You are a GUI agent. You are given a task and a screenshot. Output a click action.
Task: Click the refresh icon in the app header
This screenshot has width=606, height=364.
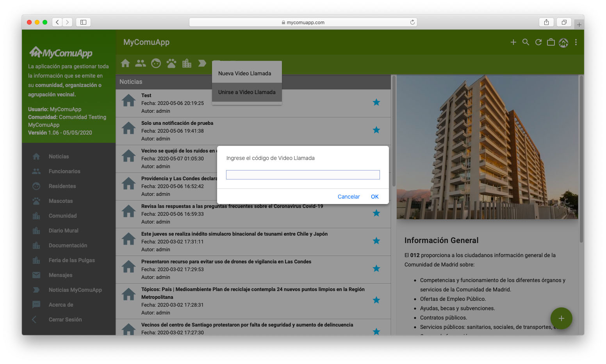(x=538, y=42)
